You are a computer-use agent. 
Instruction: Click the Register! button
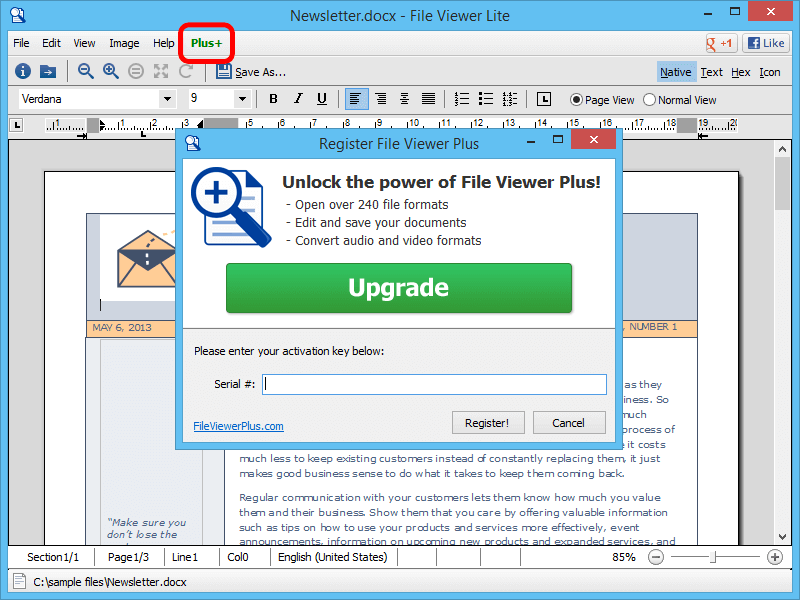click(x=487, y=423)
